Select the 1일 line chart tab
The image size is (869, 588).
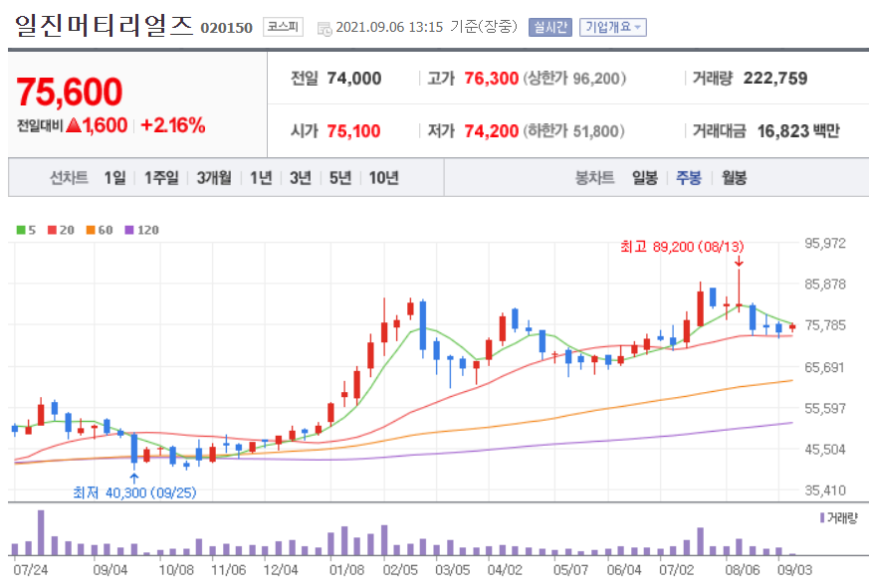point(114,178)
